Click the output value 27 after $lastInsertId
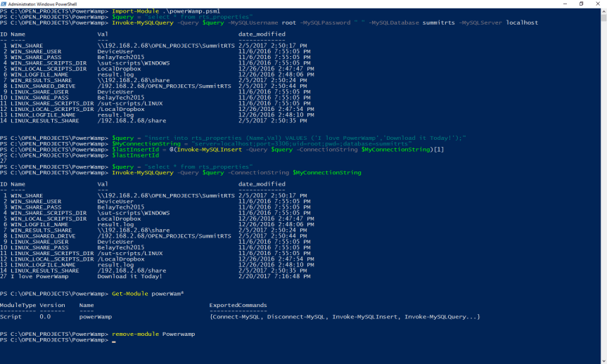 pos(4,161)
